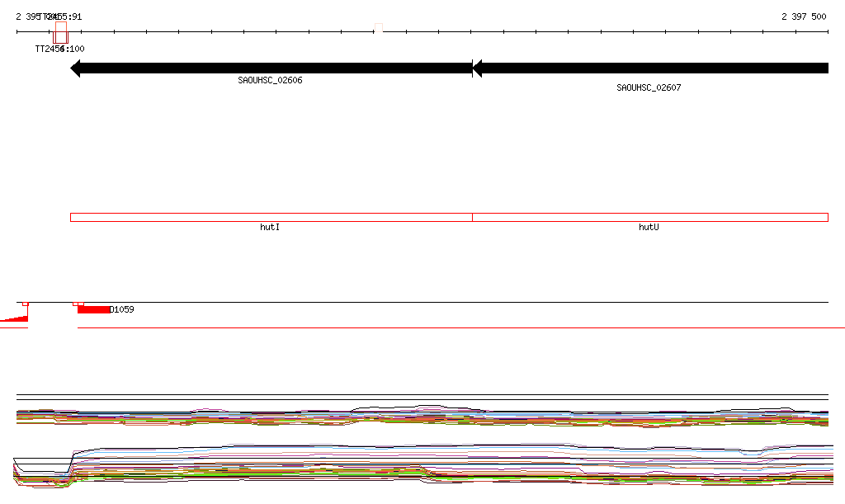Image resolution: width=845 pixels, height=504 pixels.
Task: Click the solid red bar beside D1059
Action: point(93,309)
